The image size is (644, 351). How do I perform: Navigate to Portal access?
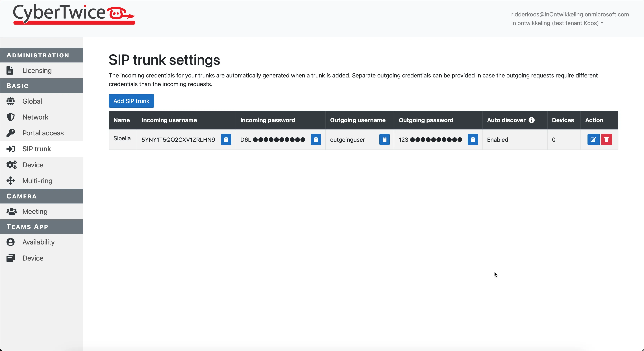42,133
